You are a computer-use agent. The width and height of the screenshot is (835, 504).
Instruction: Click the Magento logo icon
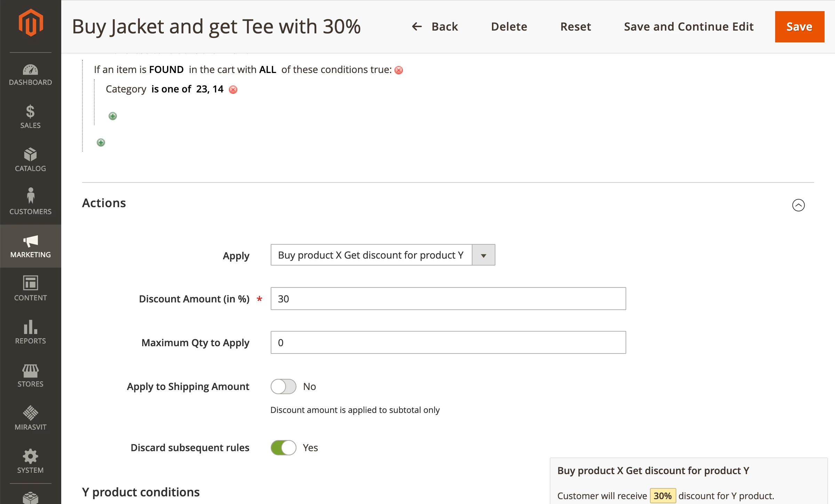(x=31, y=23)
